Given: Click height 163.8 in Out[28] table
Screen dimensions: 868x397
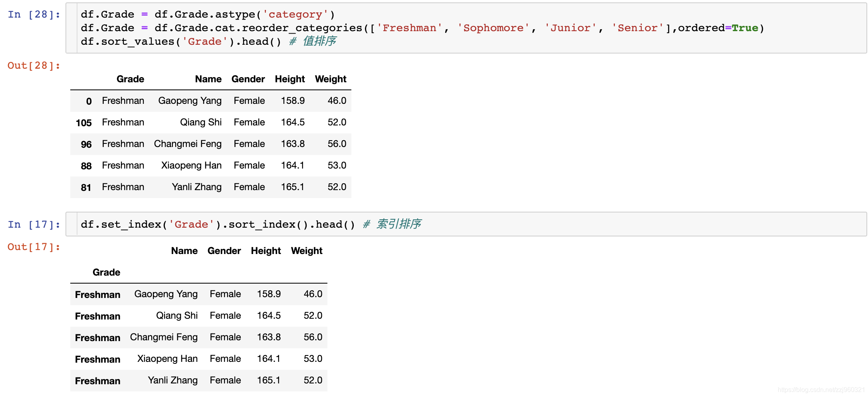Looking at the screenshot, I should [293, 144].
